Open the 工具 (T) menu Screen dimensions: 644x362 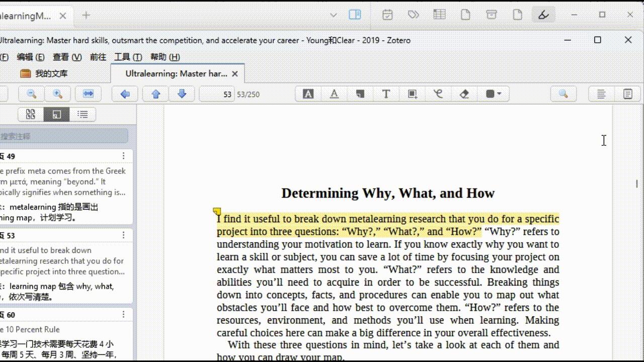click(x=128, y=57)
